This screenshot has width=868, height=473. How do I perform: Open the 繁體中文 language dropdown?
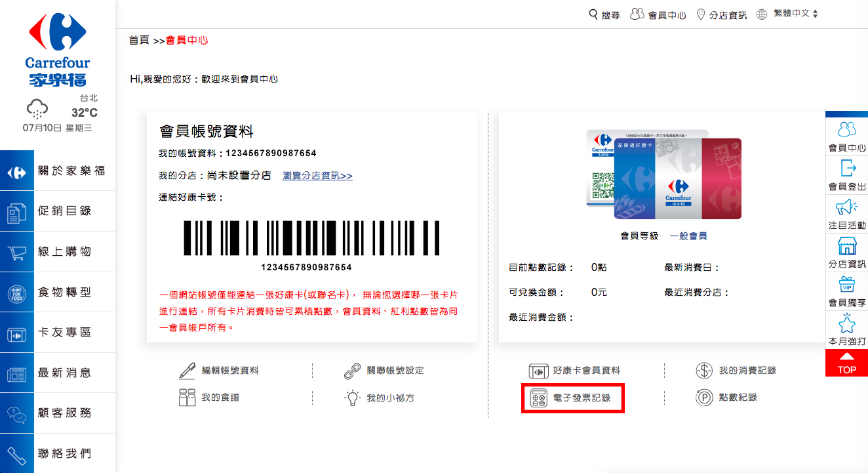click(x=796, y=14)
